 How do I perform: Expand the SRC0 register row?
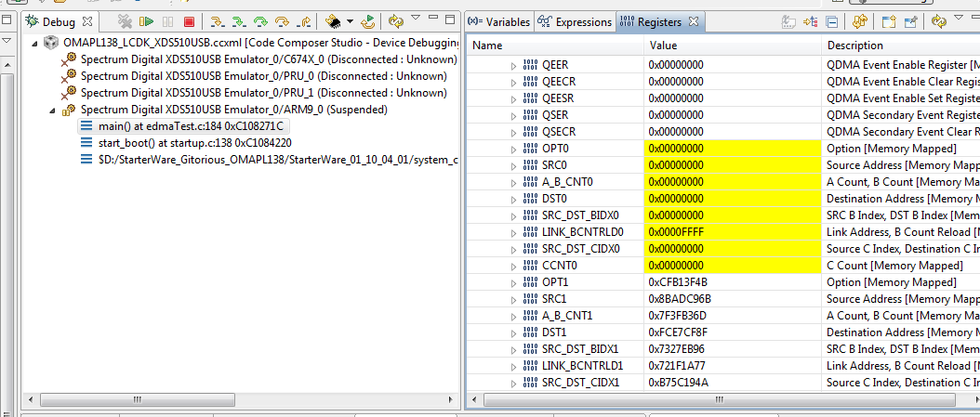[514, 165]
